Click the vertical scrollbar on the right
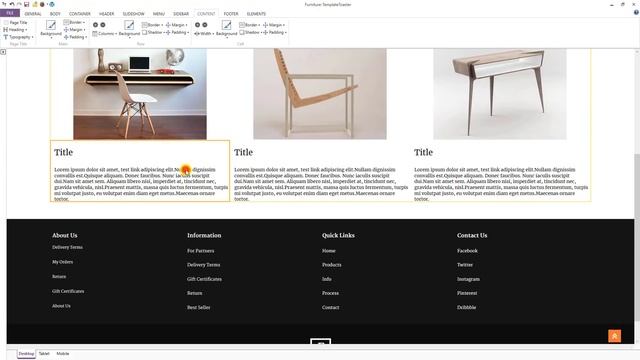 tap(637, 237)
